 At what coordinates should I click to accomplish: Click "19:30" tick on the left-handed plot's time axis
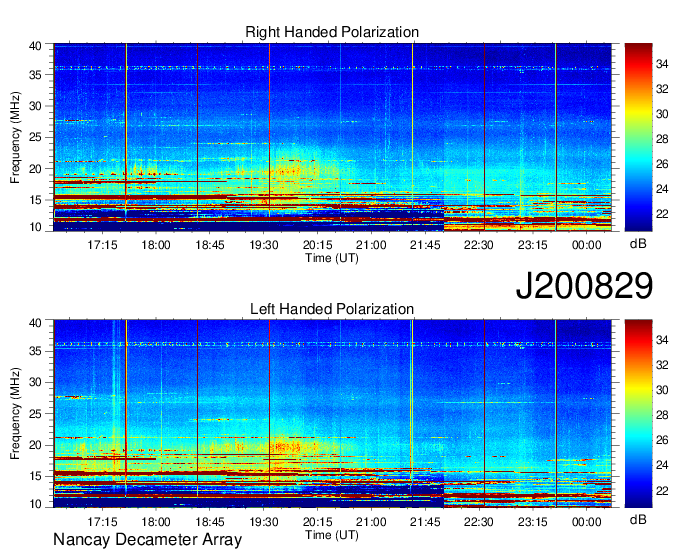tap(264, 522)
